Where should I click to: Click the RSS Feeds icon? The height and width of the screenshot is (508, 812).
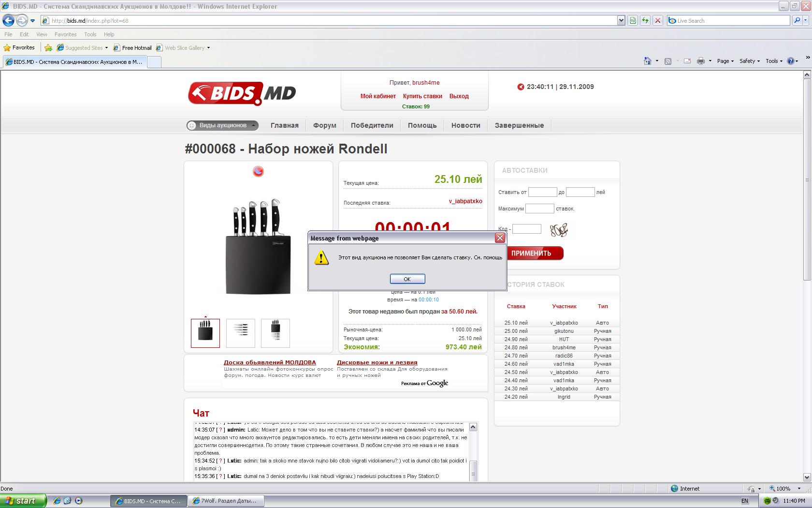(x=668, y=61)
